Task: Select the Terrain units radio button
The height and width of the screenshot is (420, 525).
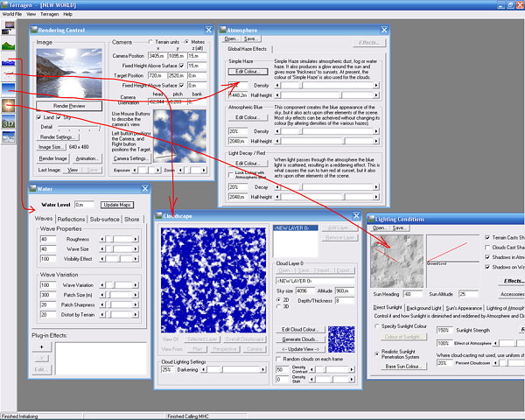Action: (x=150, y=42)
